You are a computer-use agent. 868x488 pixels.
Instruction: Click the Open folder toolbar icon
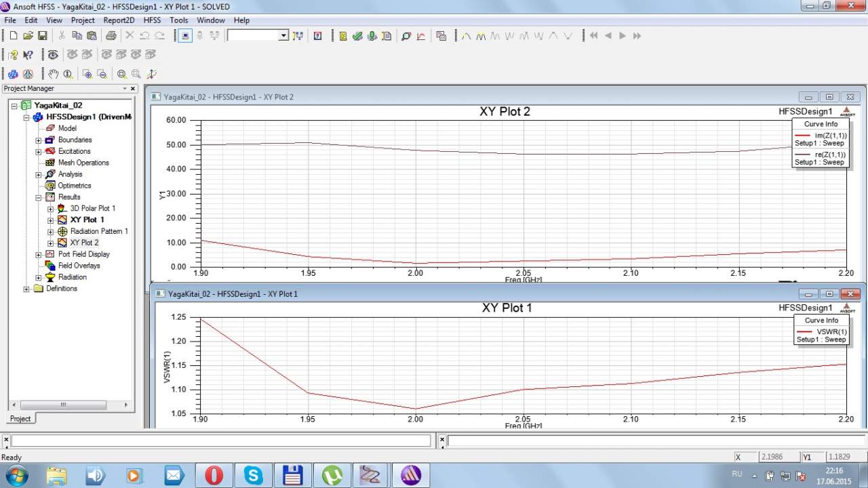click(x=28, y=36)
